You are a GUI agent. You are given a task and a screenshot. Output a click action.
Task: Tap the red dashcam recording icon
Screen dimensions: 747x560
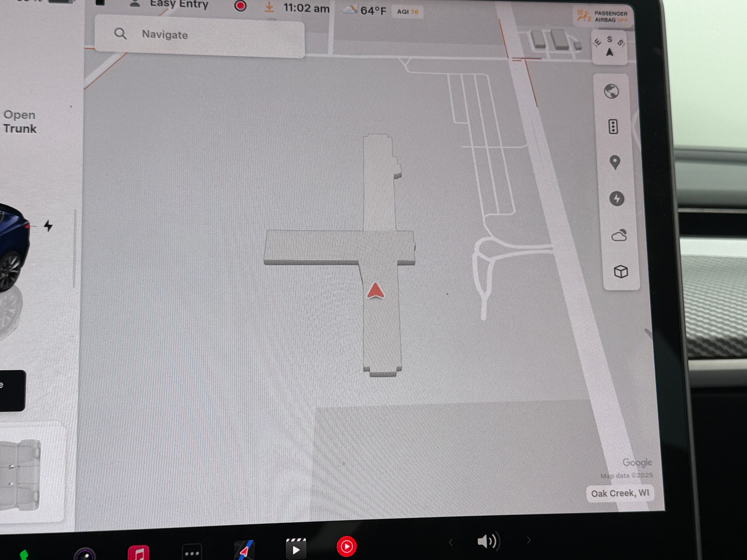(240, 6)
